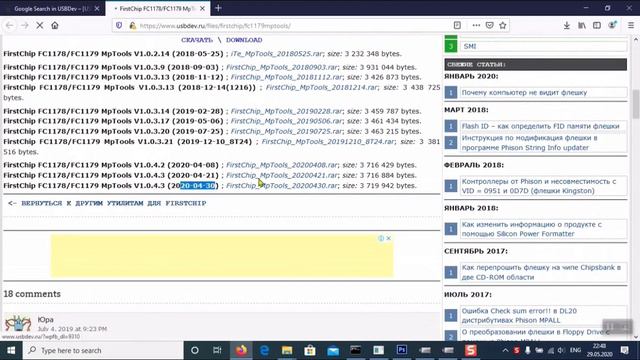Click the browser Forward arrow button
This screenshot has height=360, width=640.
point(24,25)
